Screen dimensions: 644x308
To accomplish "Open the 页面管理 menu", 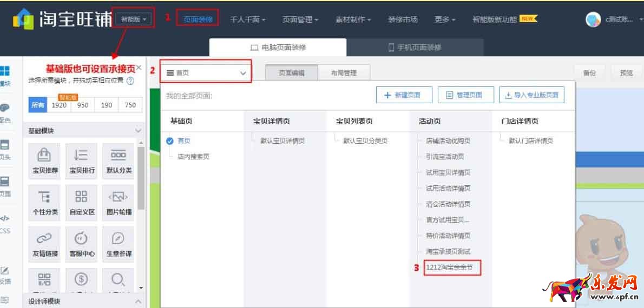I will 300,19.
